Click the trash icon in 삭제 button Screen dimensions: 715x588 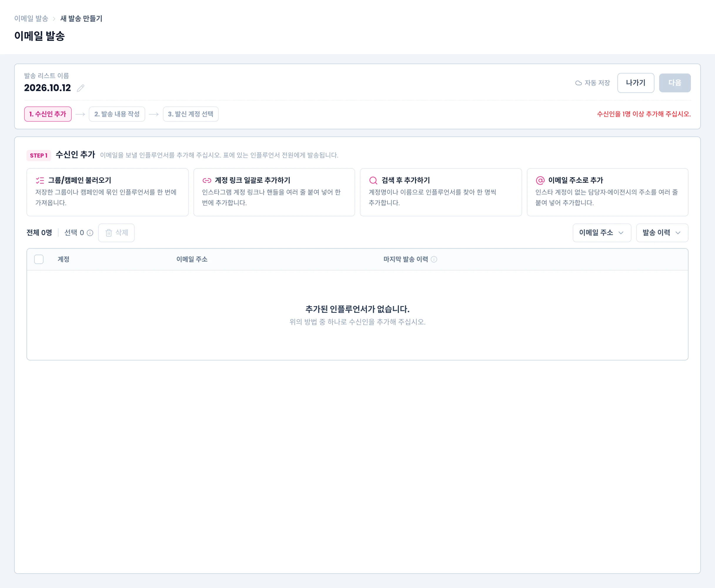pyautogui.click(x=109, y=233)
